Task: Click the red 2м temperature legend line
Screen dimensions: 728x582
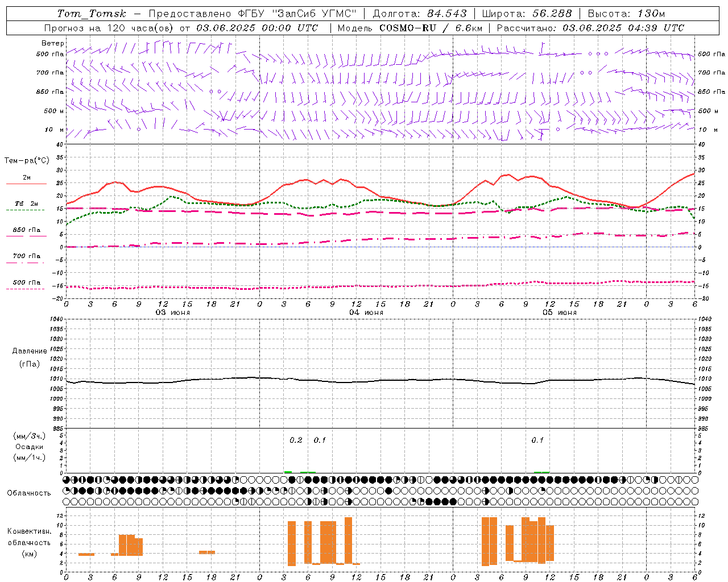Action: pyautogui.click(x=26, y=184)
